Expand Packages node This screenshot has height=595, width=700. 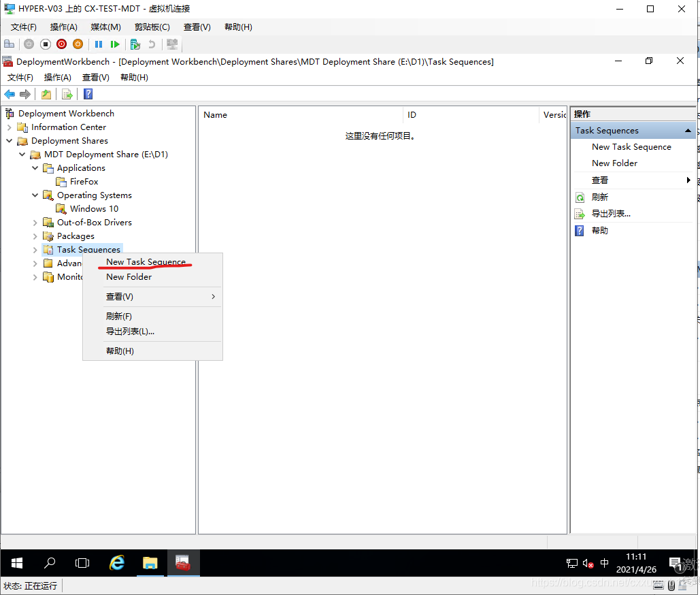pos(35,236)
